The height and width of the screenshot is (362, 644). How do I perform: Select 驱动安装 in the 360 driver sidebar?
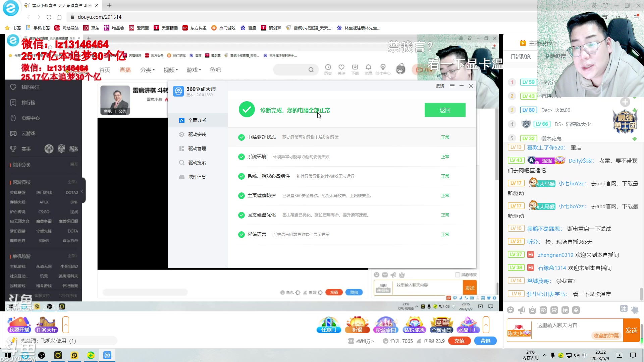point(197,134)
